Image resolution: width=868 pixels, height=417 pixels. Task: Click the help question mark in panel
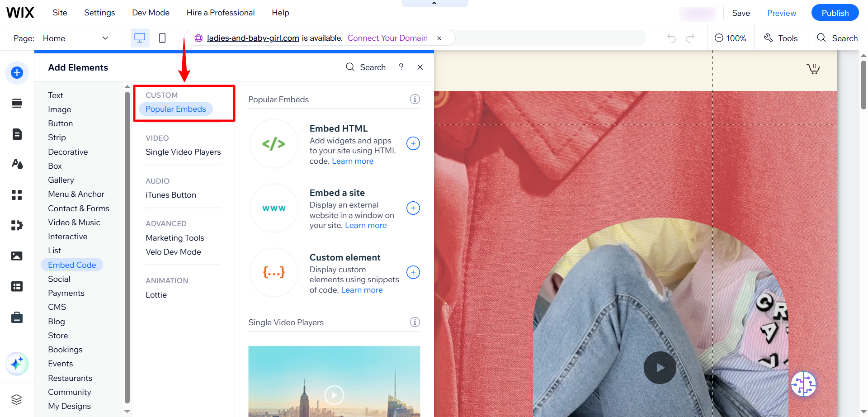click(401, 67)
